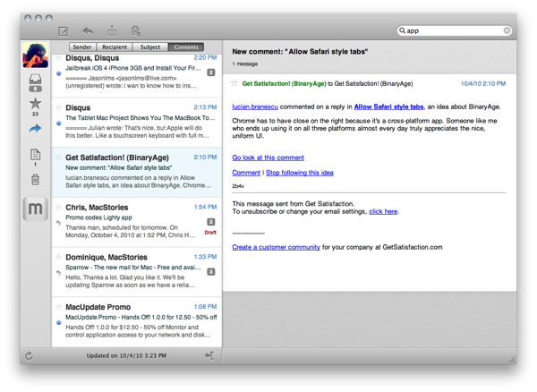Screen dimensions: 537x392
Task: Star the MacUpdate Promo message
Action: click(58, 306)
